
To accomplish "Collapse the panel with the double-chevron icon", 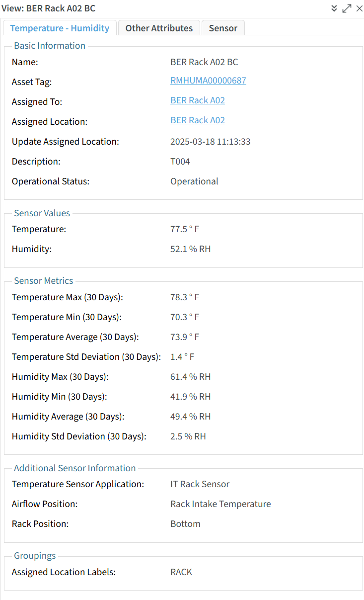I will (334, 8).
